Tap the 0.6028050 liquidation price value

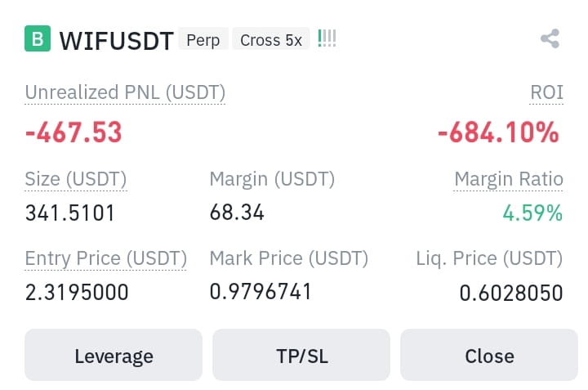[511, 293]
